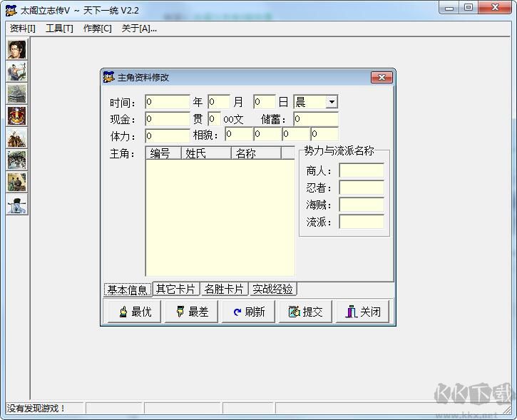
Task: Expand the time-of-day 晨 dropdown
Action: click(x=332, y=102)
